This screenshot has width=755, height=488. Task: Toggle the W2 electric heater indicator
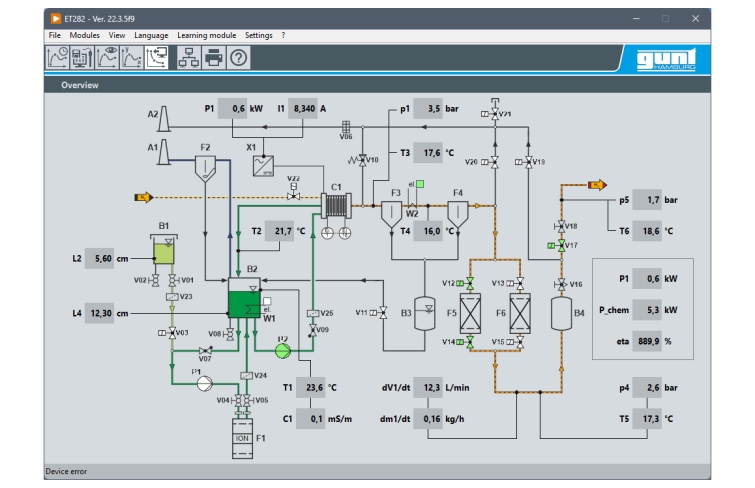423,184
